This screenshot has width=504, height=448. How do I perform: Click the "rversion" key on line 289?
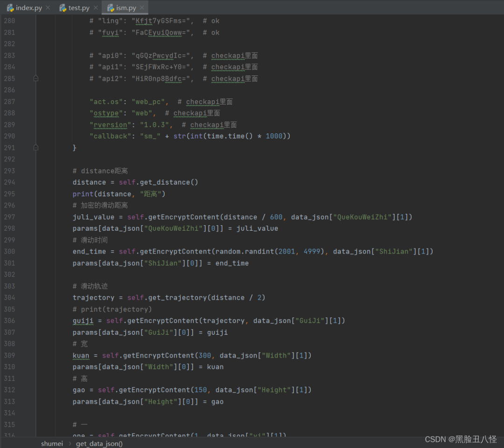110,125
